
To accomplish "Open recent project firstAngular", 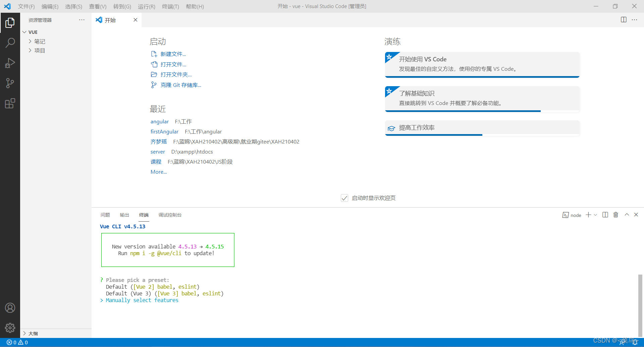I will coord(164,132).
